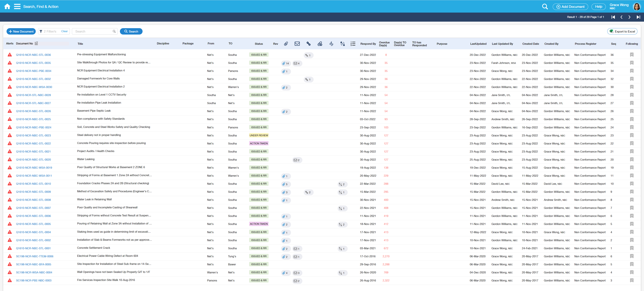Open Document No column sort options

(37, 43)
